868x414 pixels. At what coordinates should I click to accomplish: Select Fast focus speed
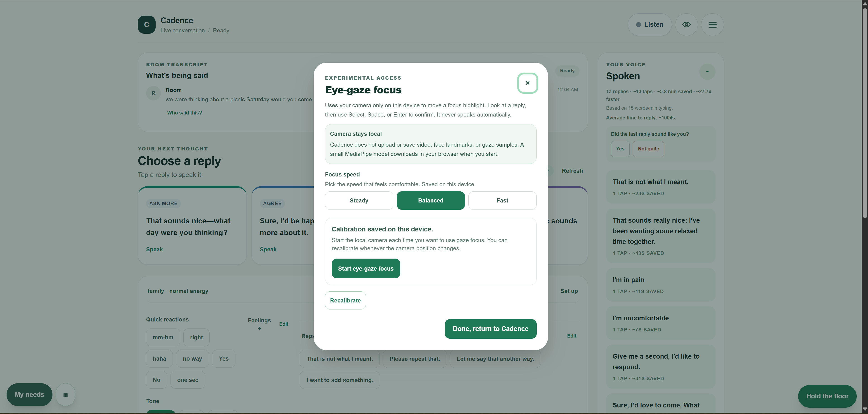(502, 201)
